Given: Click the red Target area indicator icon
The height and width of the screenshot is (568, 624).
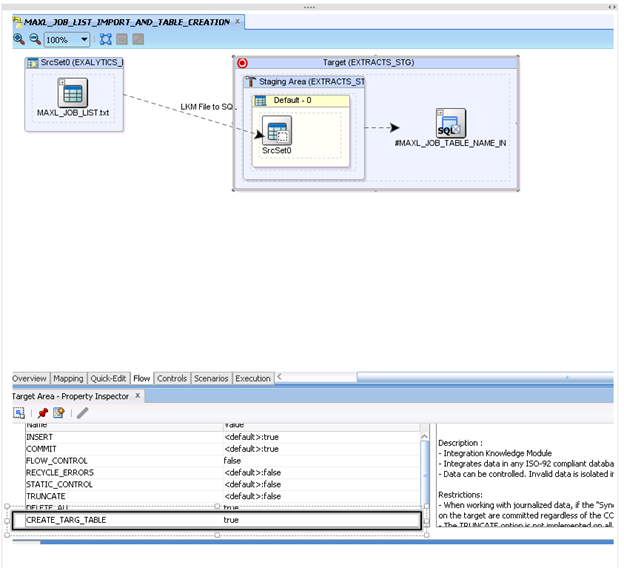Looking at the screenshot, I should tap(242, 63).
